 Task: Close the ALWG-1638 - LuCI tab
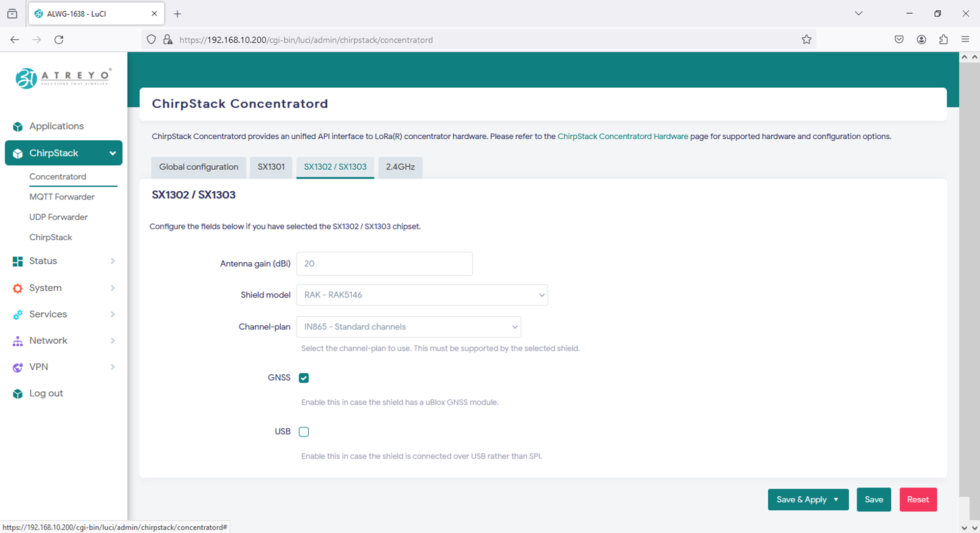[154, 14]
